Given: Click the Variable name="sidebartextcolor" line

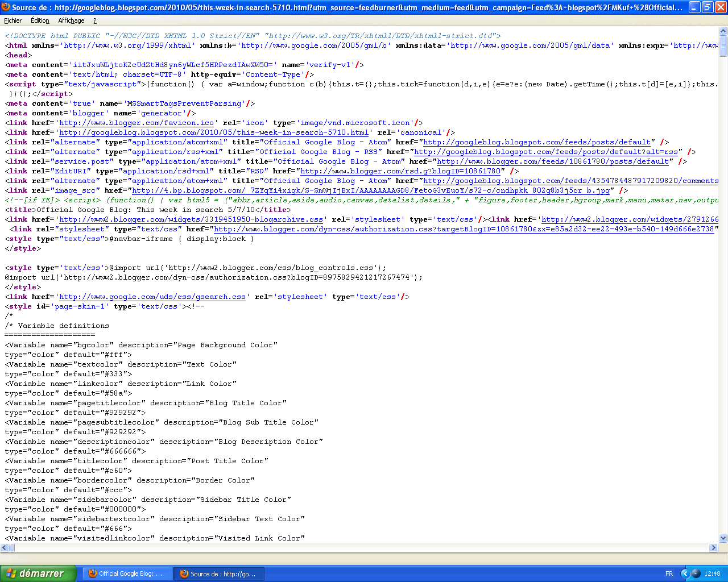Looking at the screenshot, I should [x=155, y=519].
